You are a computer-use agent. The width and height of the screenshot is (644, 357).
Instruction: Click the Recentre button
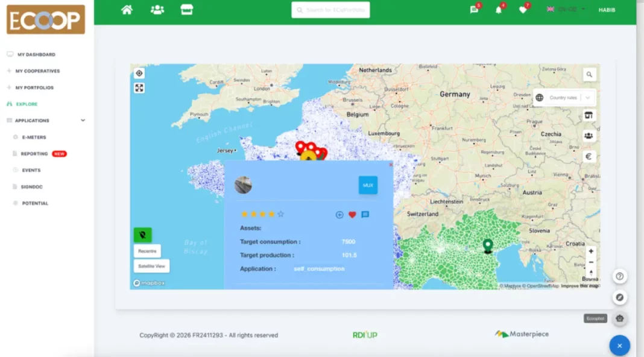(x=147, y=251)
